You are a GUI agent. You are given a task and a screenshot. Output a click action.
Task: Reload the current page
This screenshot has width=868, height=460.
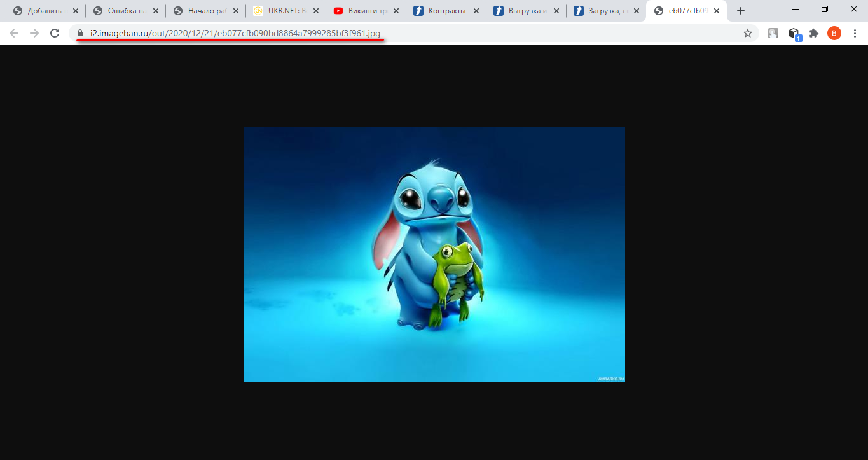55,33
